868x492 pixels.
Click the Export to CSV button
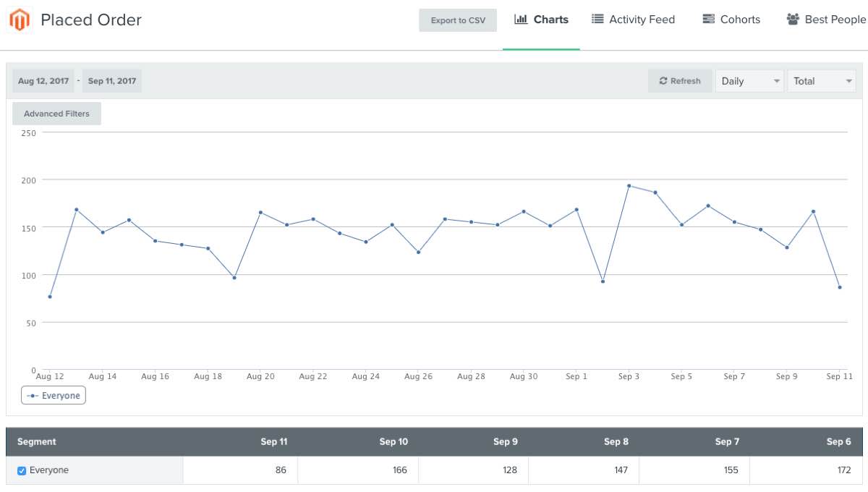tap(458, 21)
